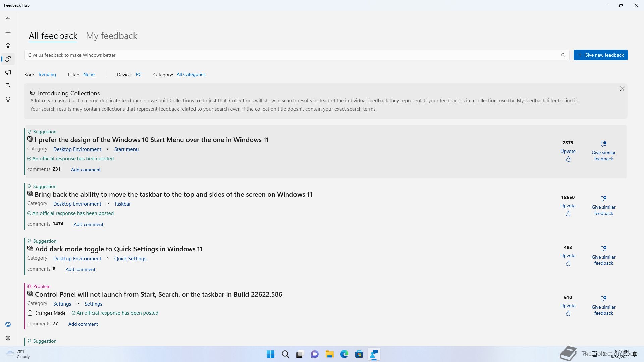Viewport: 644px width, 362px height.
Task: Open Task View on taskbar
Action: click(300, 354)
